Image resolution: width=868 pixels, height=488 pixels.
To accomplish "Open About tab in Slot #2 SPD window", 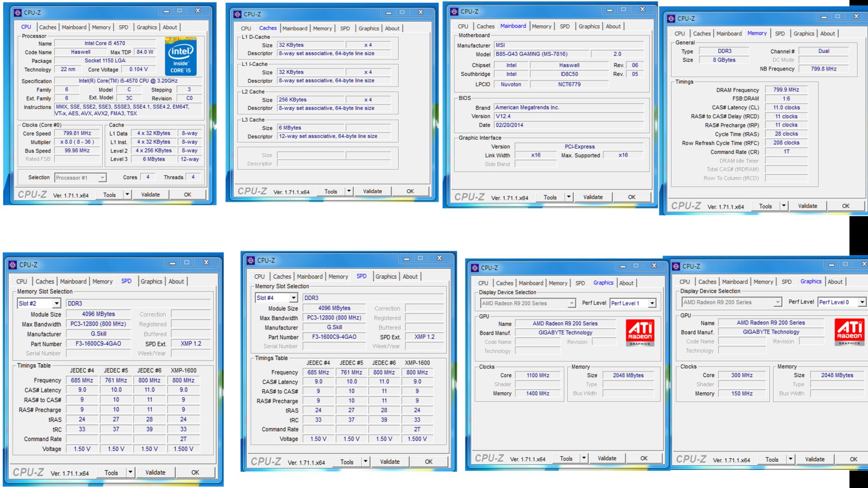I will [176, 281].
